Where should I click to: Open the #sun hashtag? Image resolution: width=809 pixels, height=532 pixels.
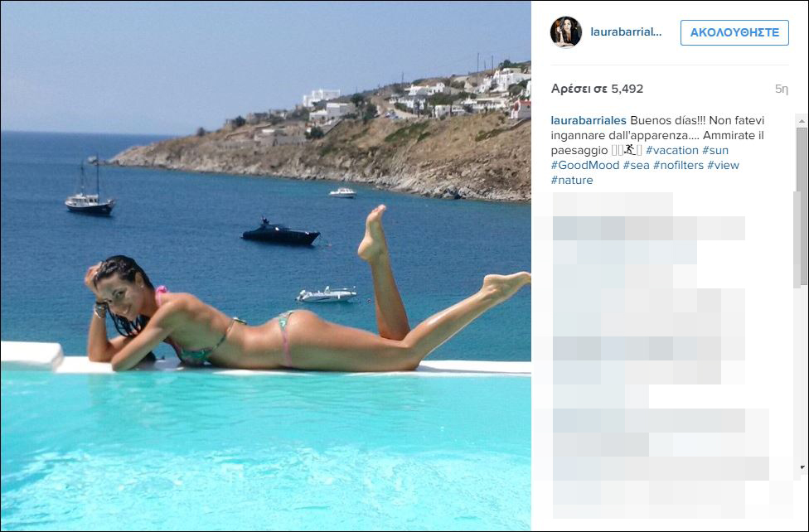click(715, 150)
